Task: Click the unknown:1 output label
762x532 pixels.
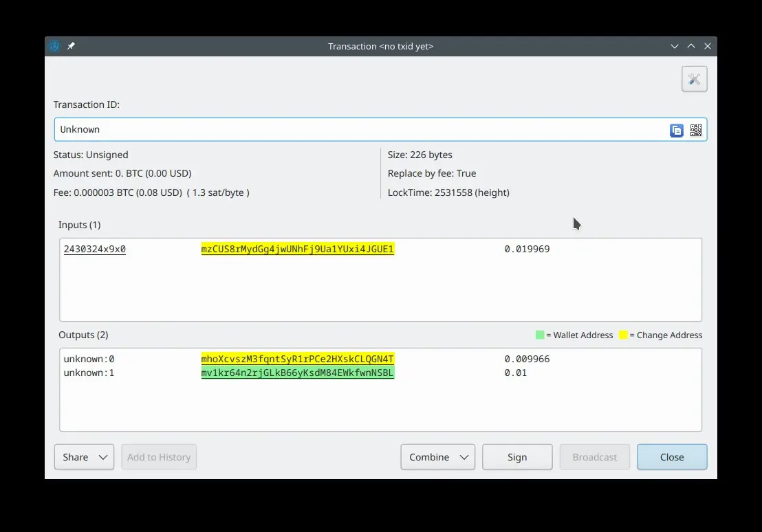Action: 89,373
